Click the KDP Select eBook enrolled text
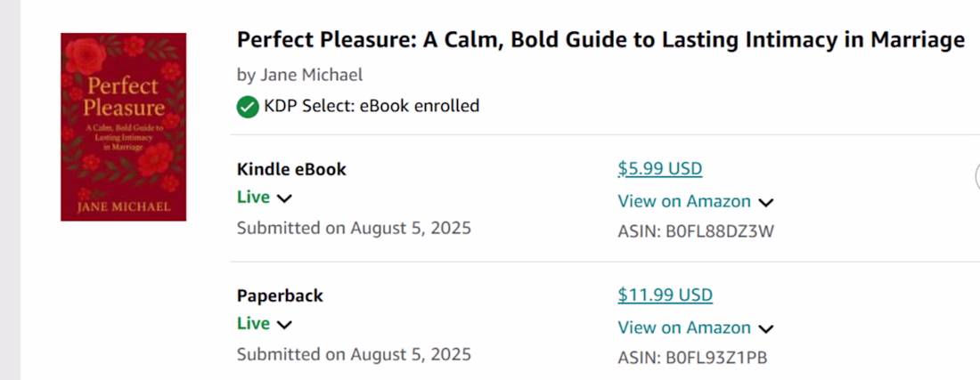Screen dimensions: 980x380 (x=372, y=106)
